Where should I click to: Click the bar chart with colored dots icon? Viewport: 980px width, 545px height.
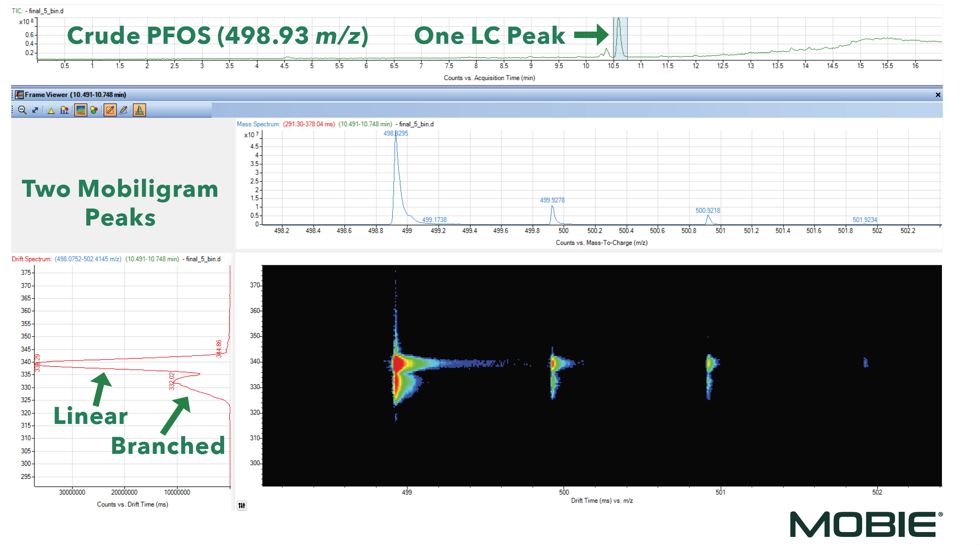(x=65, y=110)
